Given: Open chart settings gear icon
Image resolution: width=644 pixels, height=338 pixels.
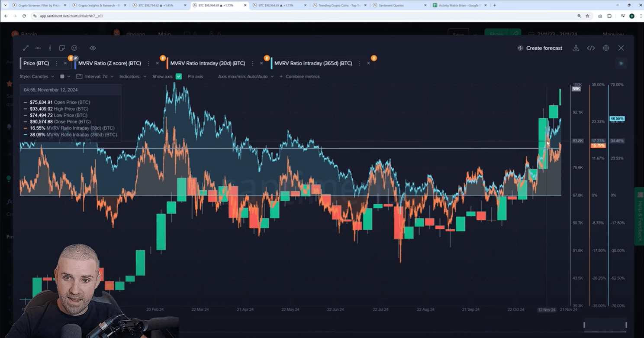Looking at the screenshot, I should click(606, 48).
